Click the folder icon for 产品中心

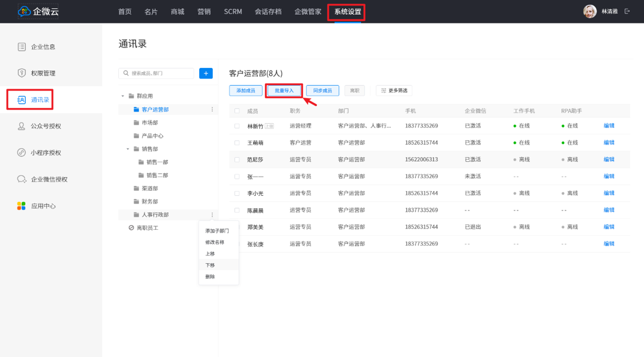[x=137, y=135]
